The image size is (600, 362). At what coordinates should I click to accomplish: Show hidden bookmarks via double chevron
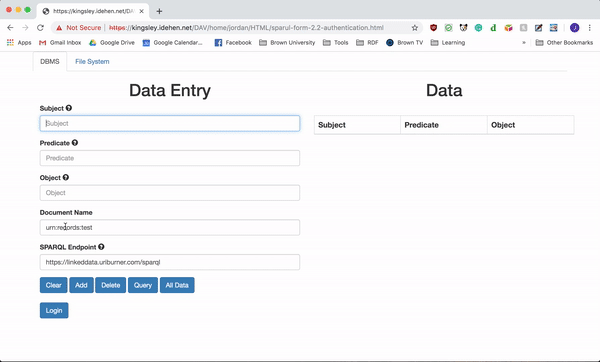524,42
